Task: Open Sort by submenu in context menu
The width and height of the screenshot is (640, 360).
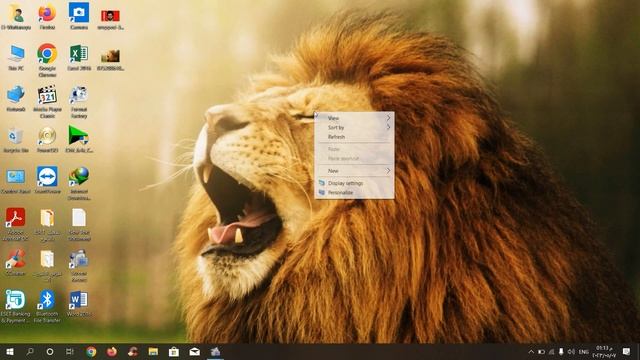Action: (x=354, y=127)
